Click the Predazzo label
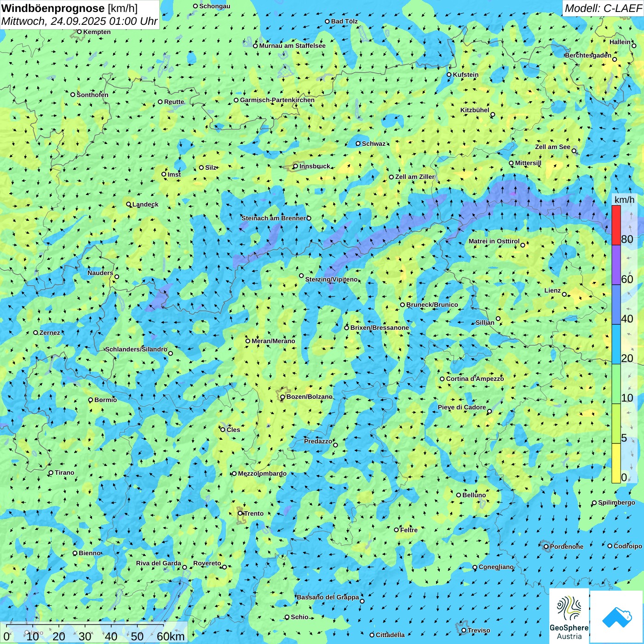The height and width of the screenshot is (644, 644). (x=318, y=441)
